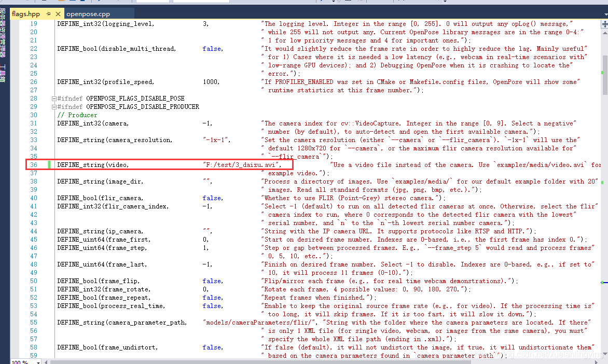This screenshot has width=608, height=364.
Task: Click the DEFINE_string(camera_parameter_path, text
Action: 122,323
